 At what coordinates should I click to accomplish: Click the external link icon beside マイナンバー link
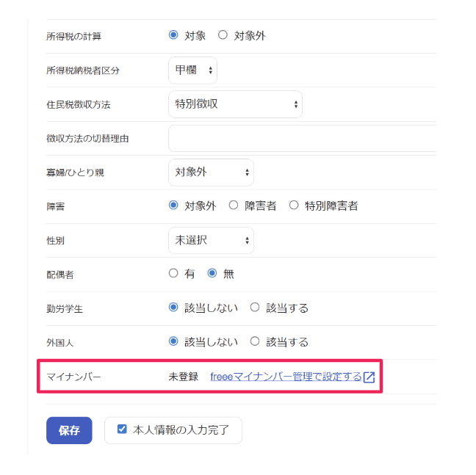tap(369, 377)
